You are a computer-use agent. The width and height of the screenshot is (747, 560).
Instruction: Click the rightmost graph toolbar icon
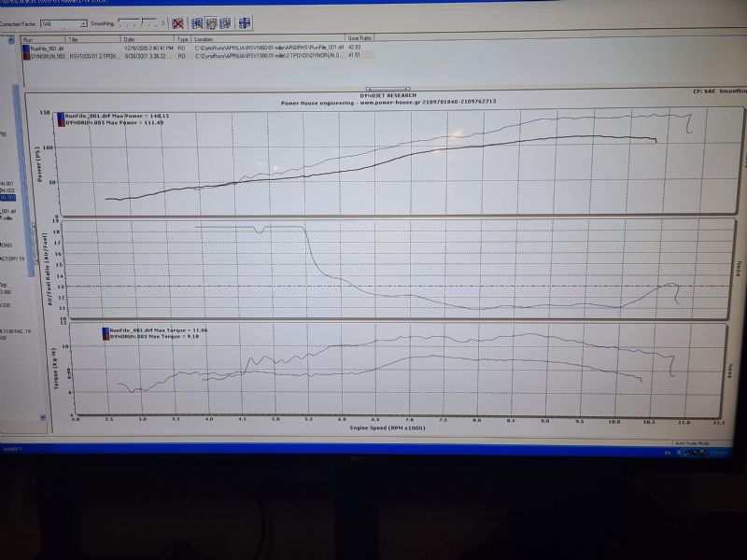point(245,22)
